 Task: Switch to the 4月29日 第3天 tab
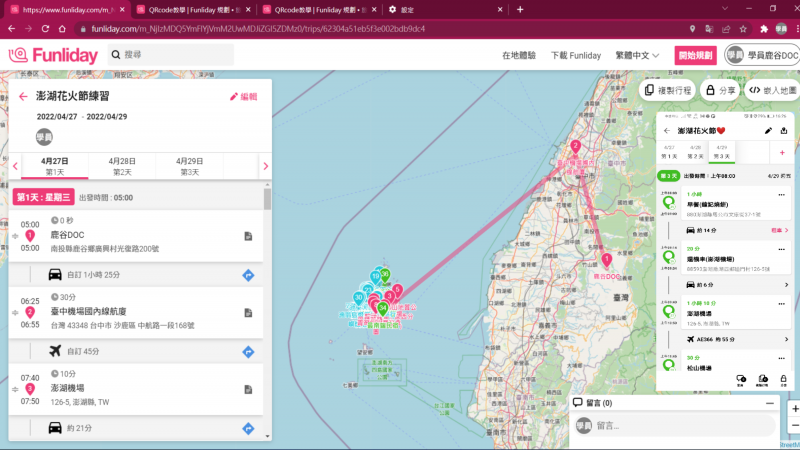coord(190,165)
